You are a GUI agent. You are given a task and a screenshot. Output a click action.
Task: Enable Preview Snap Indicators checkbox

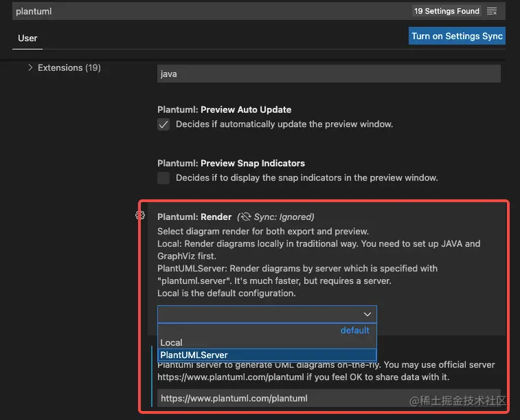[x=163, y=178]
